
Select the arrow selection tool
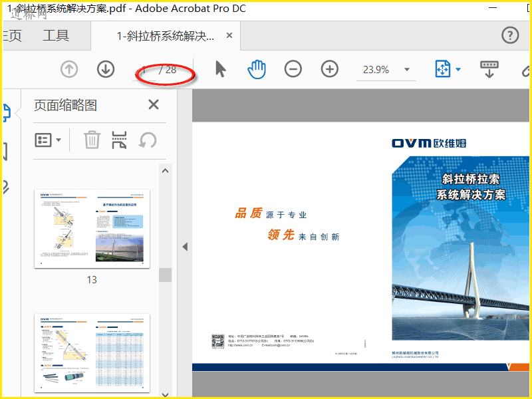click(221, 69)
